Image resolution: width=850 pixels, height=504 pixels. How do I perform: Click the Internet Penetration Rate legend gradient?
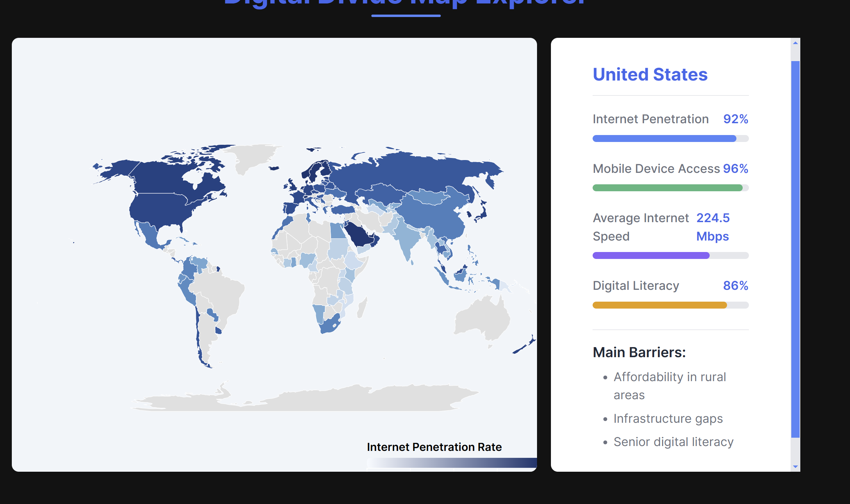(x=452, y=463)
